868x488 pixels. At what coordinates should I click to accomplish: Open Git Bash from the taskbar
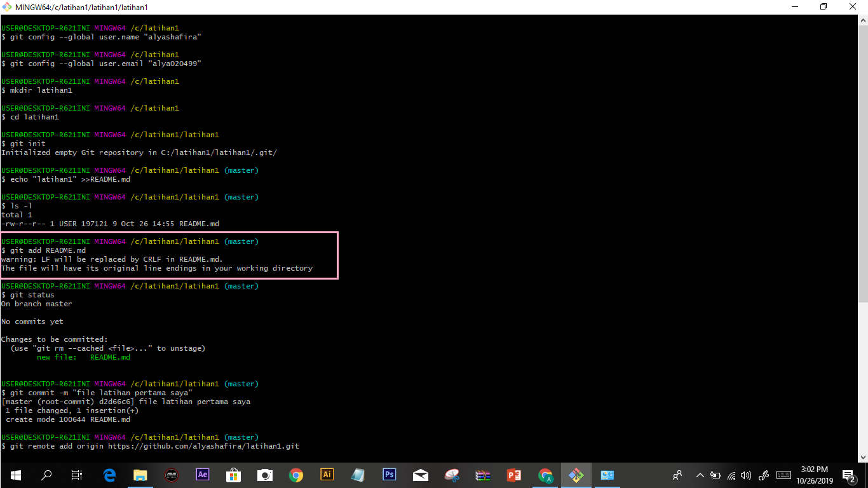click(x=576, y=475)
